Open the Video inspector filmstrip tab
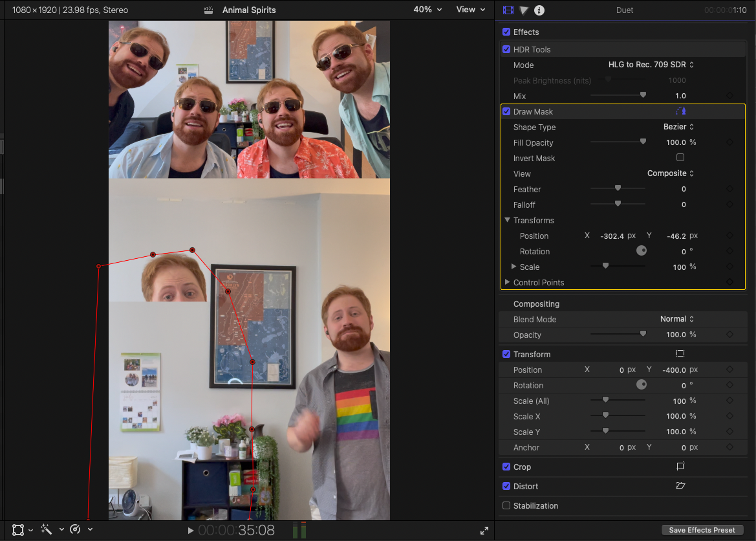Image resolution: width=756 pixels, height=541 pixels. click(508, 10)
